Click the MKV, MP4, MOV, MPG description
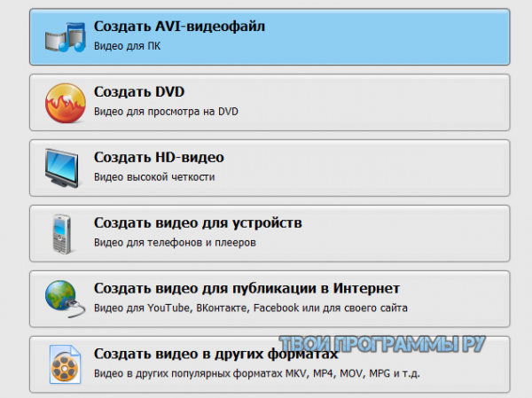The image size is (532, 398). click(x=257, y=373)
